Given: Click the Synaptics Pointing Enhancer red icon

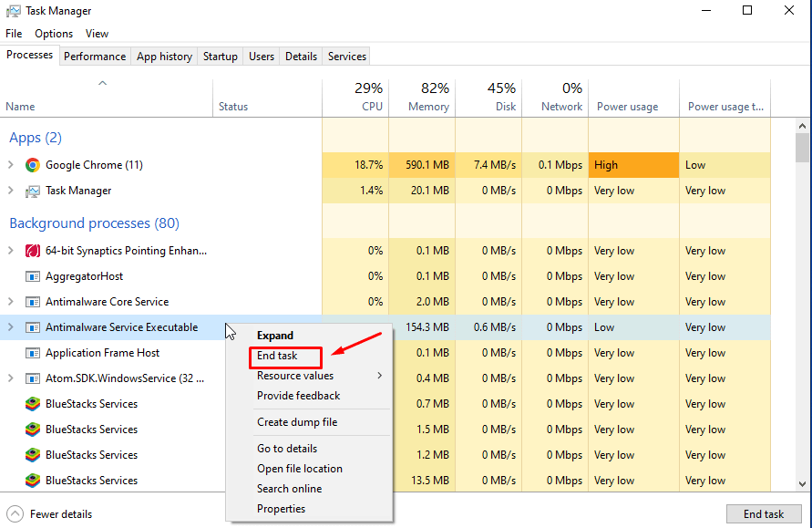Looking at the screenshot, I should coord(33,251).
